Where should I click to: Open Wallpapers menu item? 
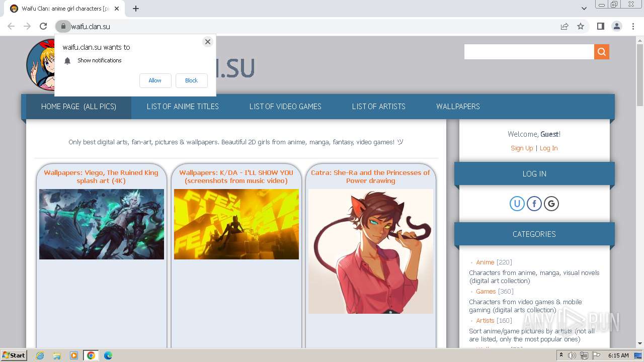(x=458, y=107)
